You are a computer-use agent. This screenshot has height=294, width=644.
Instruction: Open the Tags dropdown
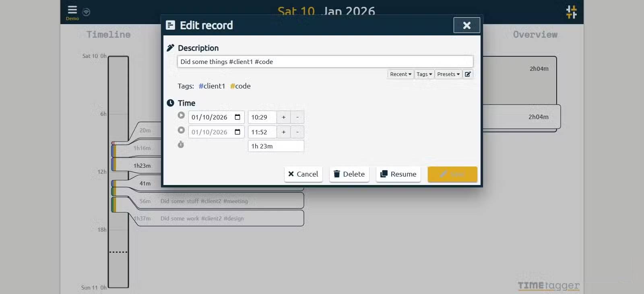tap(424, 74)
